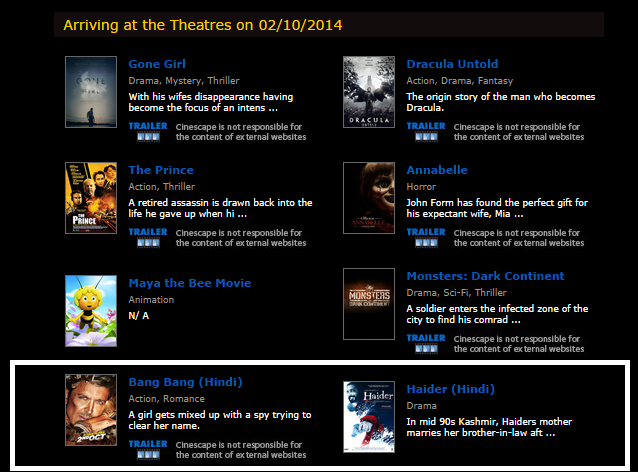Open The Prince title link
Screen dimensions: 638x472
[x=161, y=170]
